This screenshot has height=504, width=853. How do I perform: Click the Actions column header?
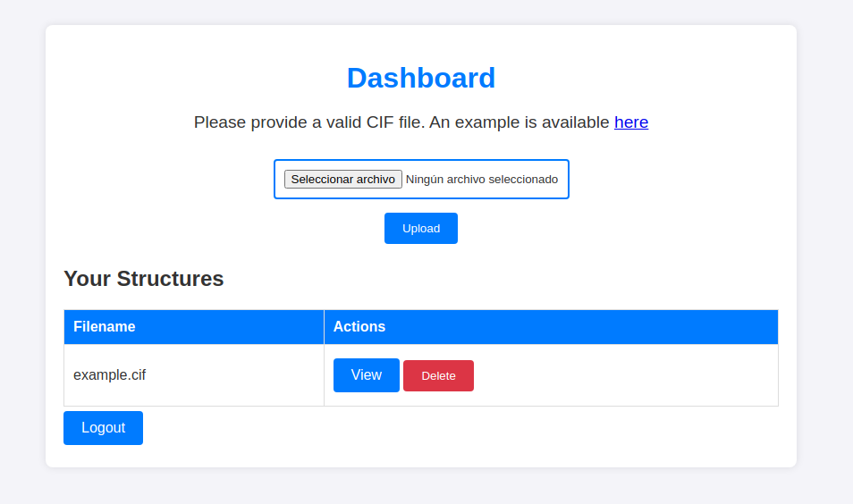click(x=359, y=327)
